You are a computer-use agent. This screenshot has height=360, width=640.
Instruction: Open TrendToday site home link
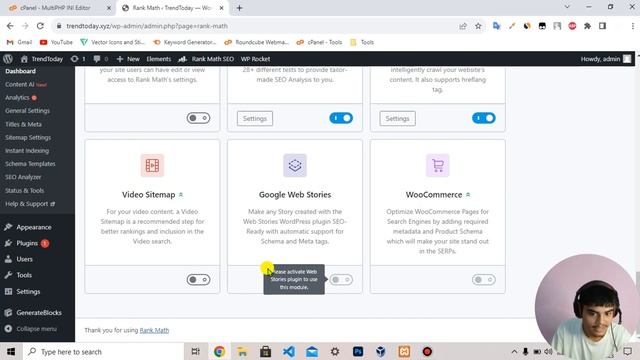(42, 59)
